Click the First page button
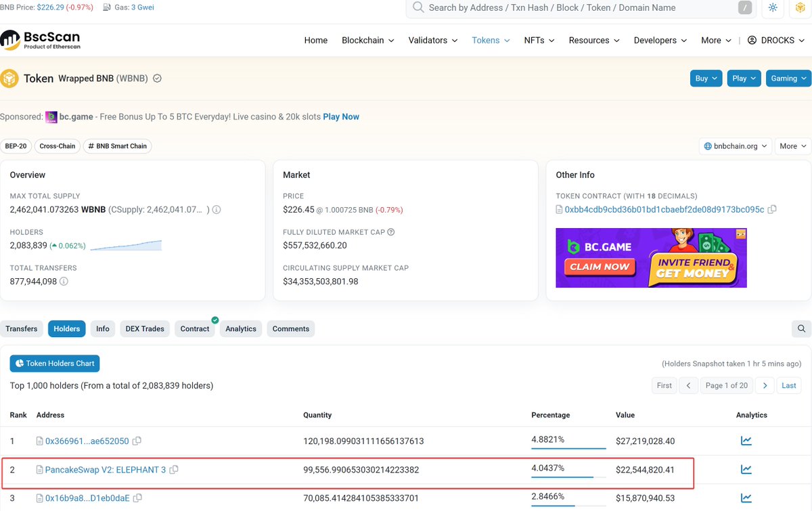This screenshot has width=812, height=511. tap(664, 386)
